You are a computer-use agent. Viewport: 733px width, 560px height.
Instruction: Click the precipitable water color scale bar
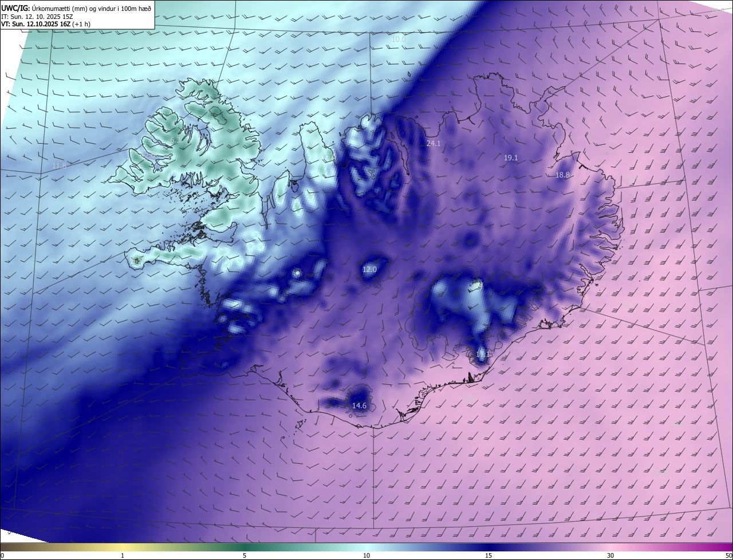pos(366,547)
